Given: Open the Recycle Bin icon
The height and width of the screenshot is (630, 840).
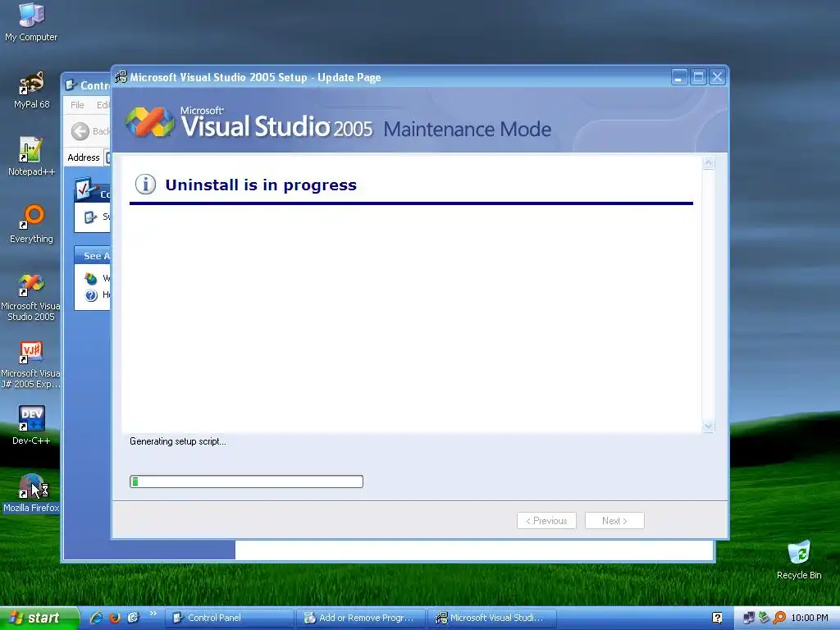Looking at the screenshot, I should [x=799, y=559].
